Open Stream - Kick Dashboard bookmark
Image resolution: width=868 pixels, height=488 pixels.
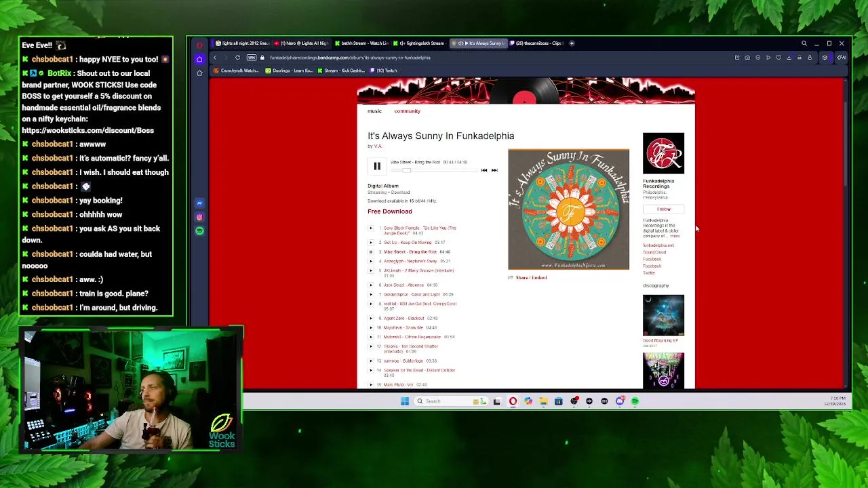tap(342, 70)
